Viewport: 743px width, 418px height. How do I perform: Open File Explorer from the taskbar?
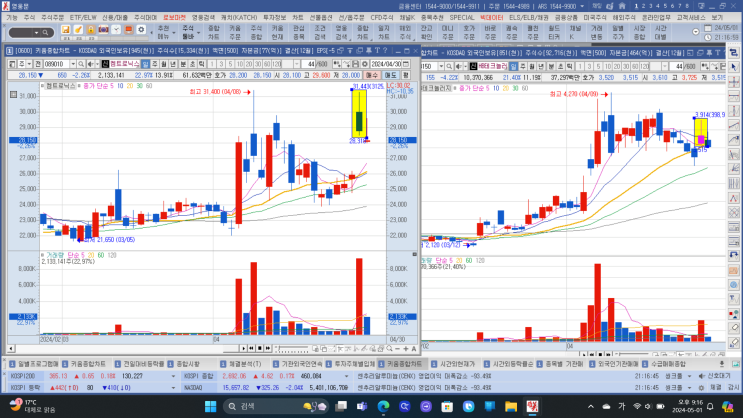click(510, 406)
